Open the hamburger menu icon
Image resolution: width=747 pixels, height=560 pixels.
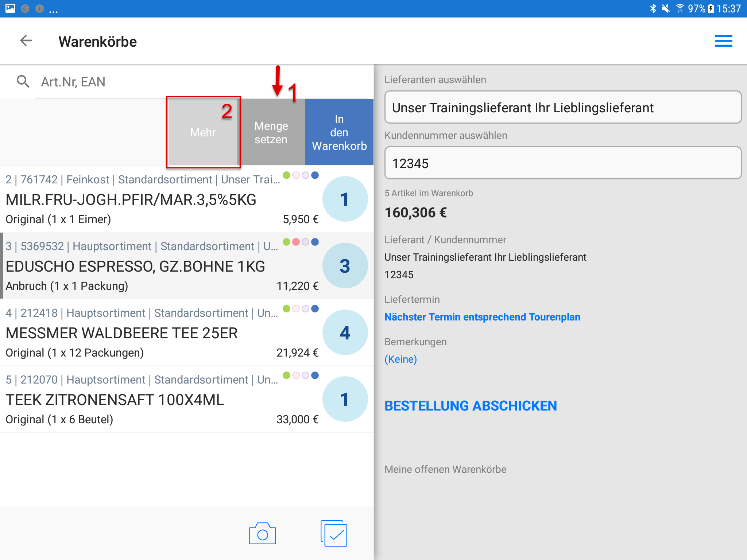coord(723,41)
